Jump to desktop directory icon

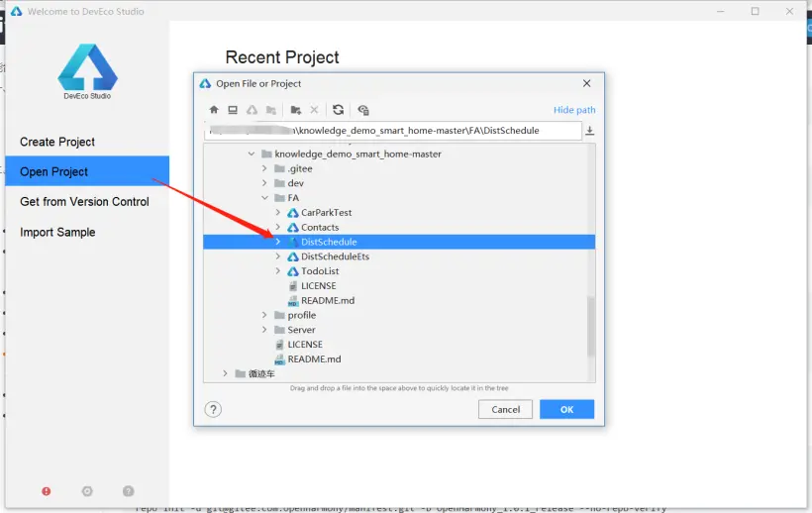tap(233, 110)
